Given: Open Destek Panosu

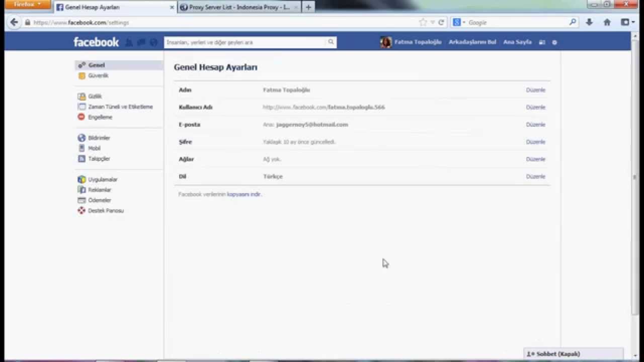Looking at the screenshot, I should point(106,211).
